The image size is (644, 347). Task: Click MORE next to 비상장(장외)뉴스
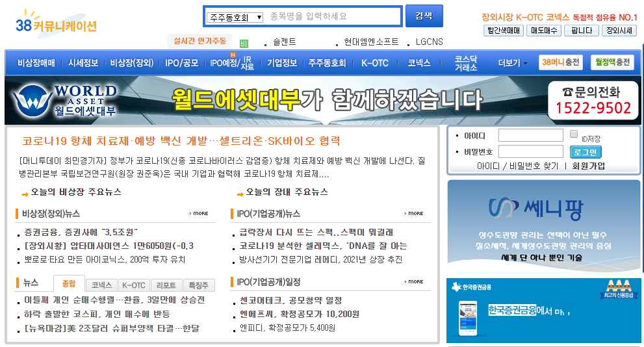199,214
